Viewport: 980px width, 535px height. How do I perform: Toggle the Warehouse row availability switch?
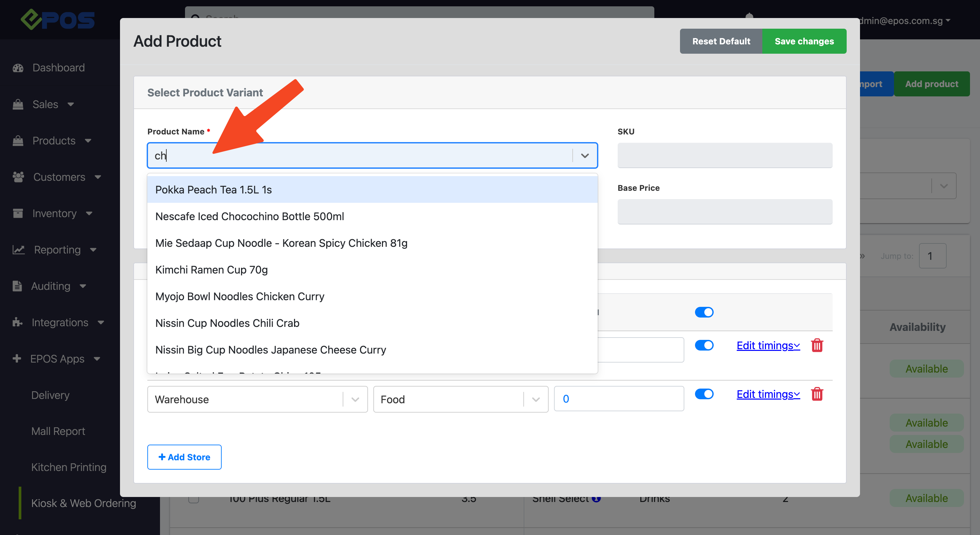point(704,394)
